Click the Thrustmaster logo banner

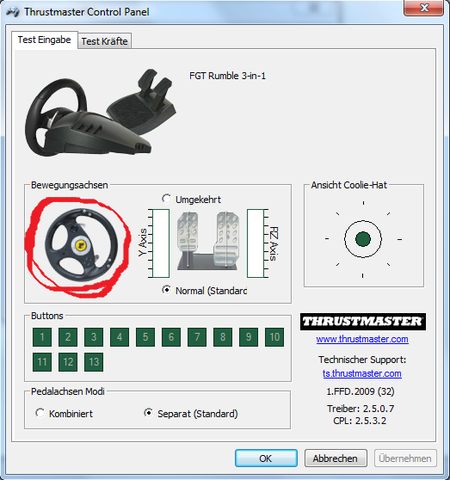click(363, 321)
